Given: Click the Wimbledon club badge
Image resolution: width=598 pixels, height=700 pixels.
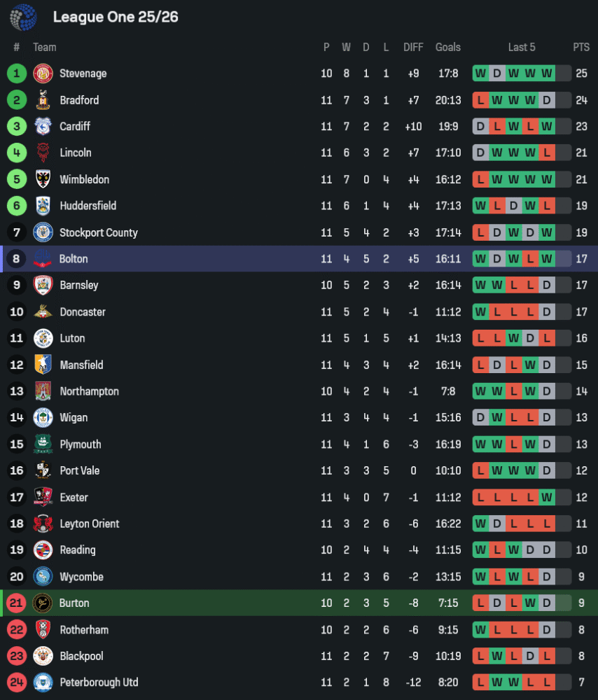Looking at the screenshot, I should (x=43, y=180).
